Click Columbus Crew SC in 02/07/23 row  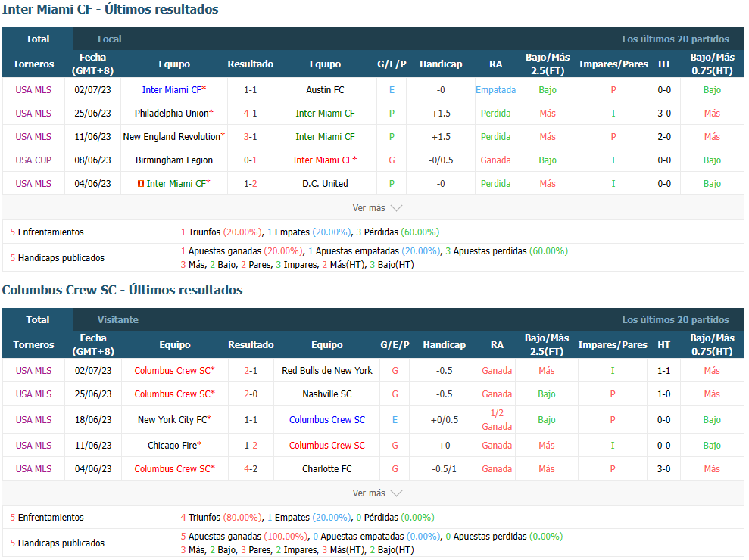point(174,371)
